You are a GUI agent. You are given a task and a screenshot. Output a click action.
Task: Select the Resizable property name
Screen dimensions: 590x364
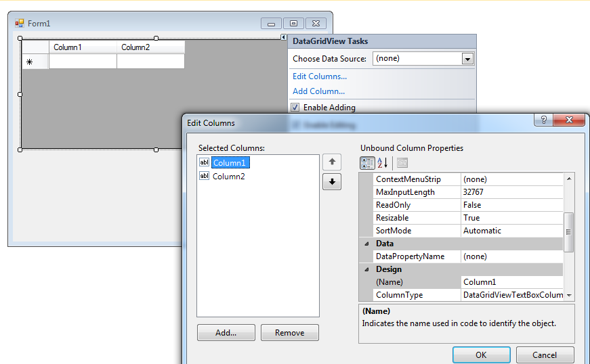point(392,218)
